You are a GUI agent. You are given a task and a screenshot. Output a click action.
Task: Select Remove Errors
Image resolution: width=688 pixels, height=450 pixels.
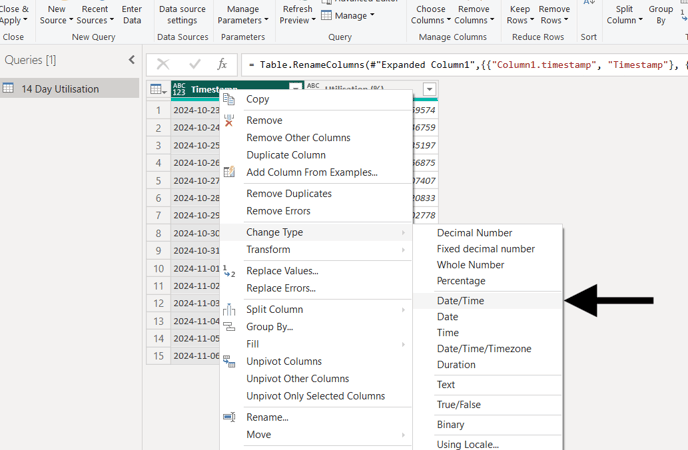[316, 211]
